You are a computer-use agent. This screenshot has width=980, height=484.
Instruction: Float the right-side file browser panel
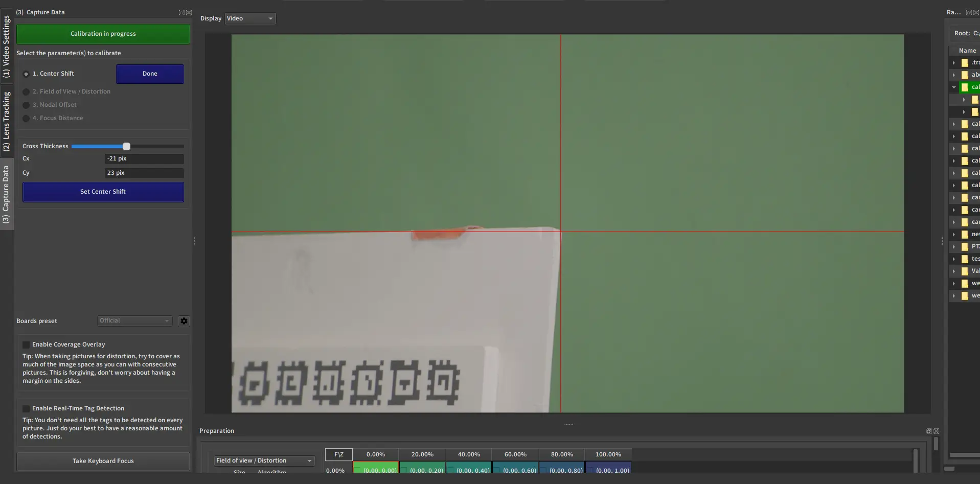969,12
